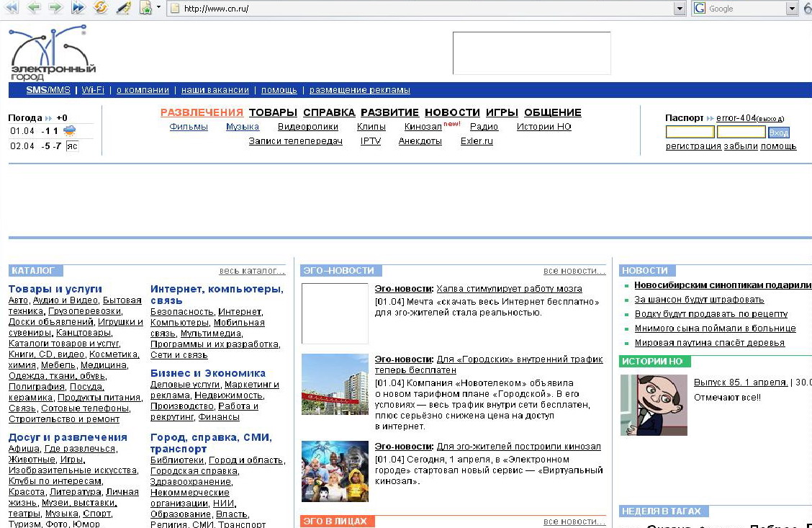This screenshot has width=812, height=528.
Task: Open the регистрация link
Action: 693,146
